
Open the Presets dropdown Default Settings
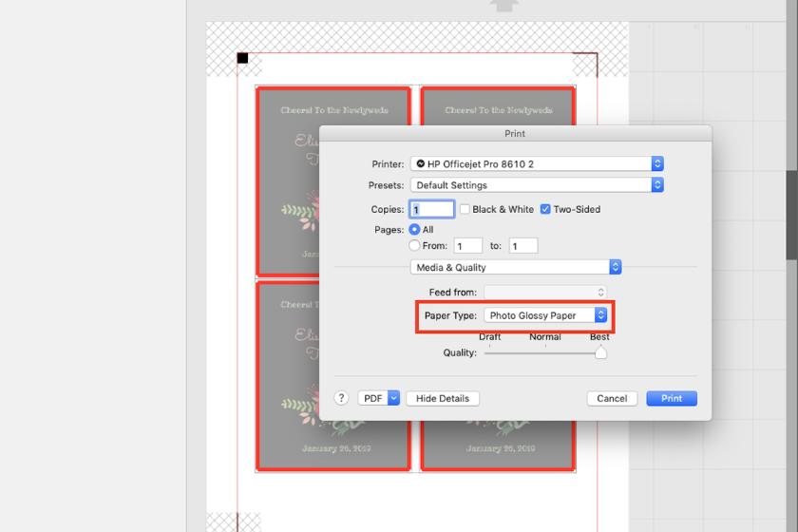click(x=537, y=185)
